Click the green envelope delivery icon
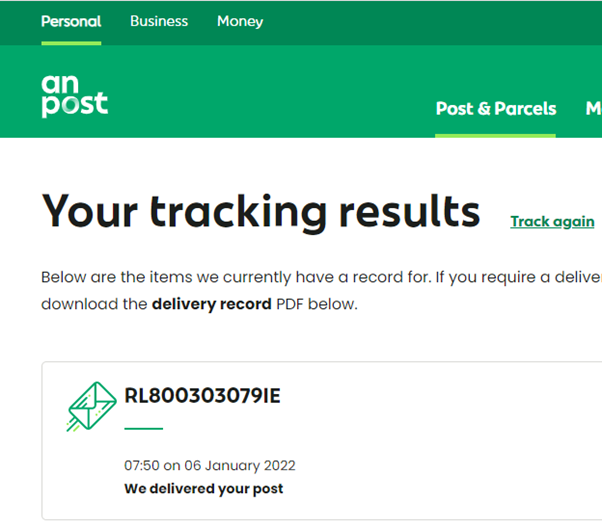Image resolution: width=602 pixels, height=528 pixels. click(91, 405)
